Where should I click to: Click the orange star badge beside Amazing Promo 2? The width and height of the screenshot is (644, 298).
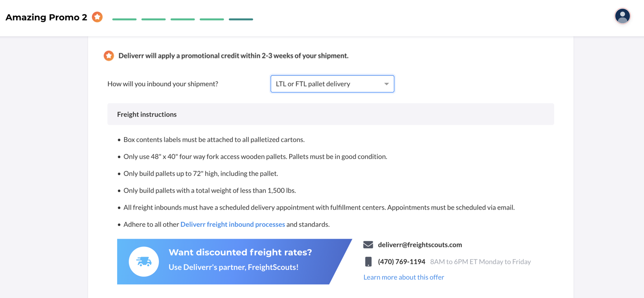point(97,17)
